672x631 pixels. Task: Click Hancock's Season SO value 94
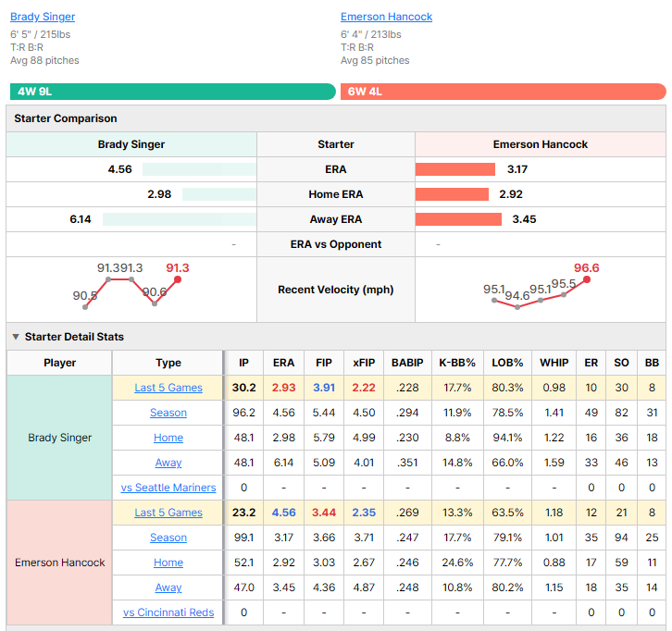coord(621,538)
